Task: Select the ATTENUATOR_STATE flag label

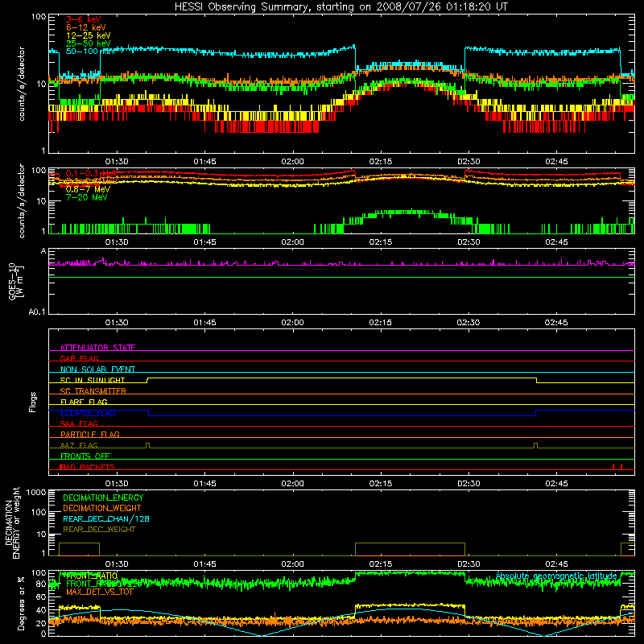Action: [x=97, y=348]
